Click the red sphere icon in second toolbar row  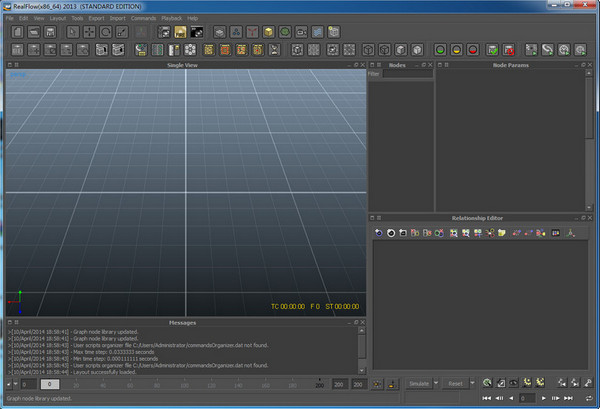click(475, 50)
